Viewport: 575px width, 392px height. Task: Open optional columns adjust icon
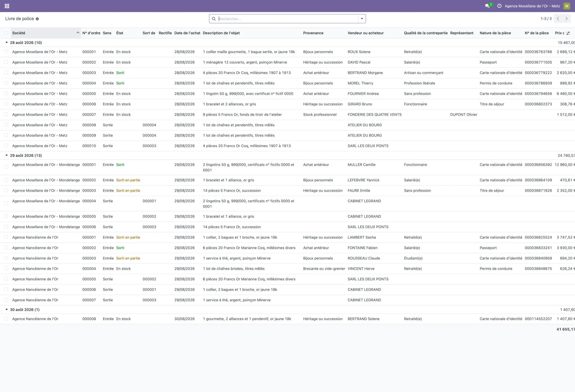pos(568,33)
